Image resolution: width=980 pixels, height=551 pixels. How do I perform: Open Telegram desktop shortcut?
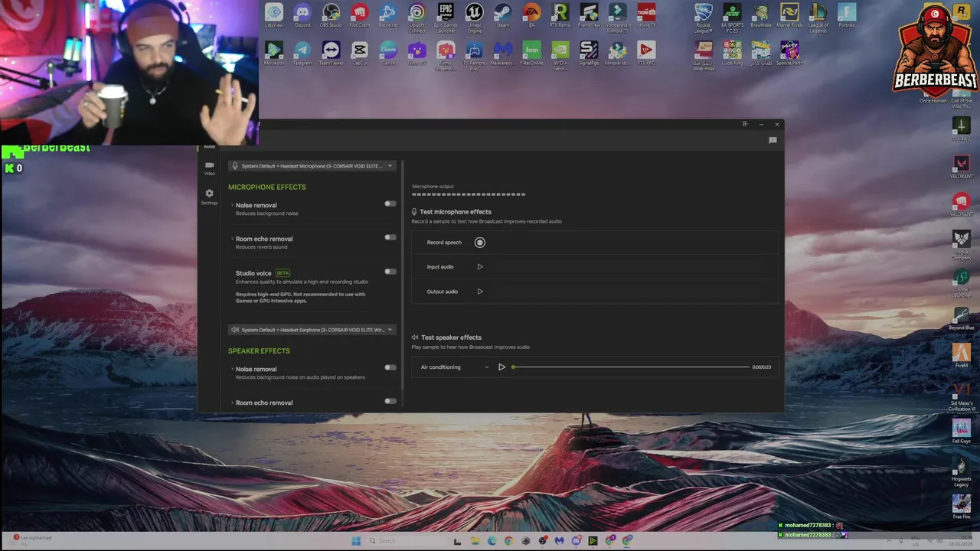[x=302, y=54]
